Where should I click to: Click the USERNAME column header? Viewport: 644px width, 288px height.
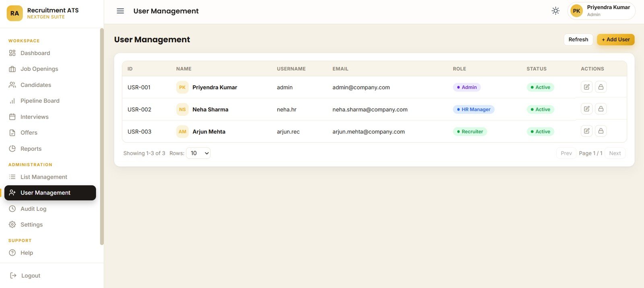(x=291, y=69)
